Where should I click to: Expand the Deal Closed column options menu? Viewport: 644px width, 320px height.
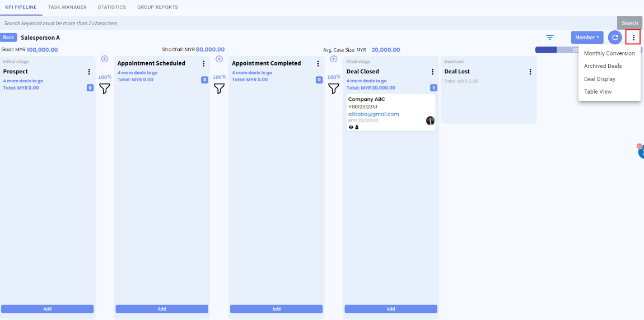(432, 72)
